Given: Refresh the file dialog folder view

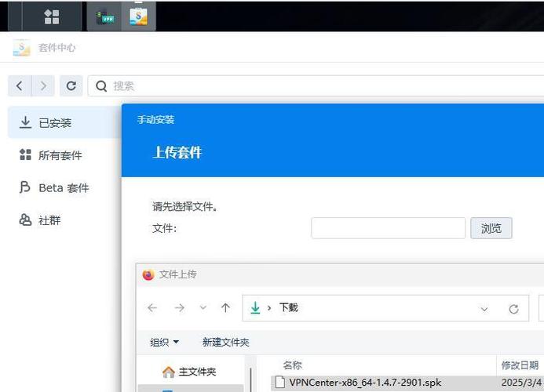Looking at the screenshot, I should pos(513,309).
